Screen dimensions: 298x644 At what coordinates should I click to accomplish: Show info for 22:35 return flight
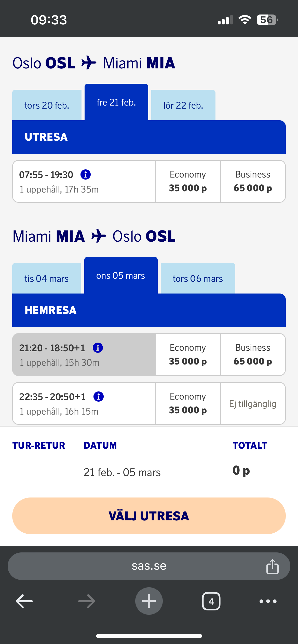pos(99,397)
